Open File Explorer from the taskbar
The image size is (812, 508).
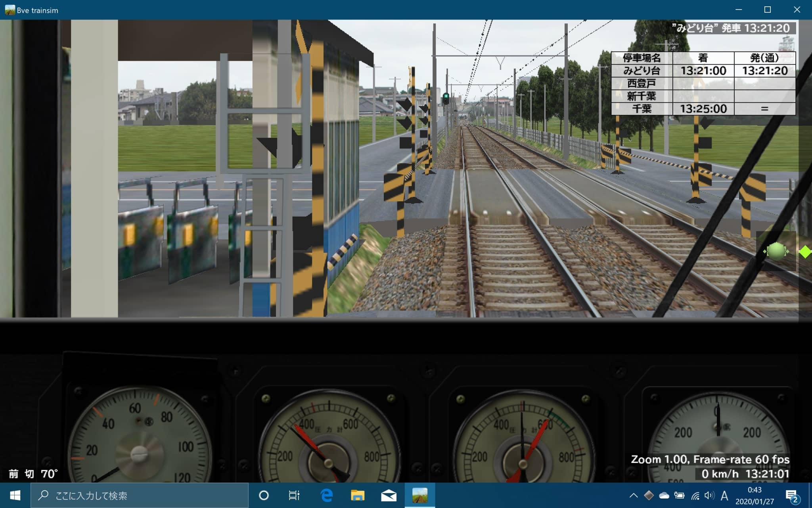coord(357,495)
